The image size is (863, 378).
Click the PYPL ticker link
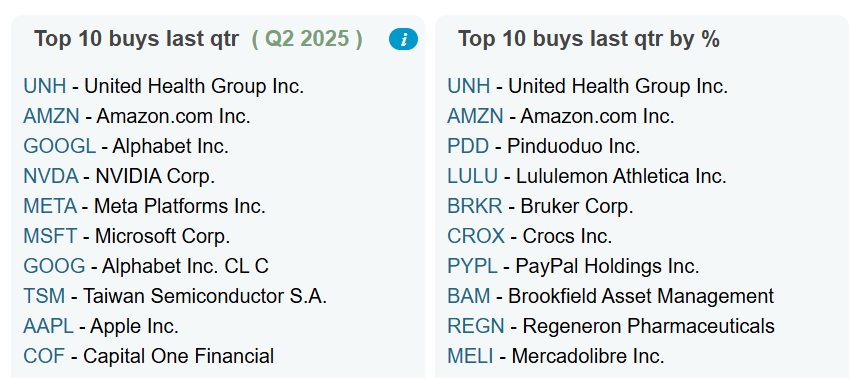pyautogui.click(x=472, y=266)
